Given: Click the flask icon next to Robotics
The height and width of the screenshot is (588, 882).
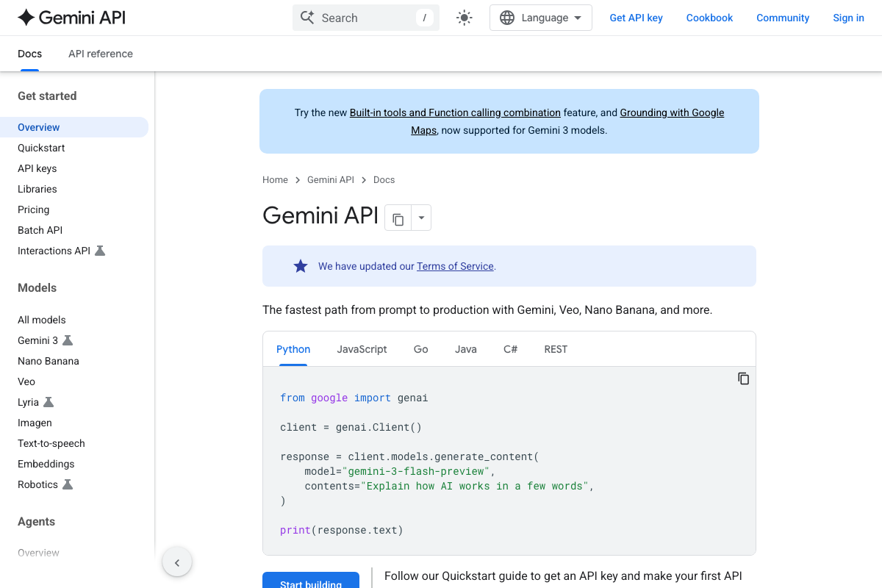Looking at the screenshot, I should 68,484.
